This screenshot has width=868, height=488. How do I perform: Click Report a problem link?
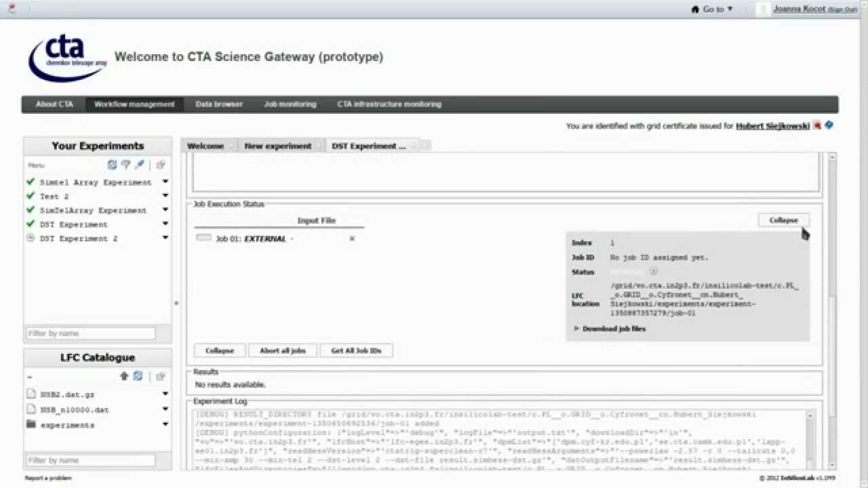tap(48, 479)
